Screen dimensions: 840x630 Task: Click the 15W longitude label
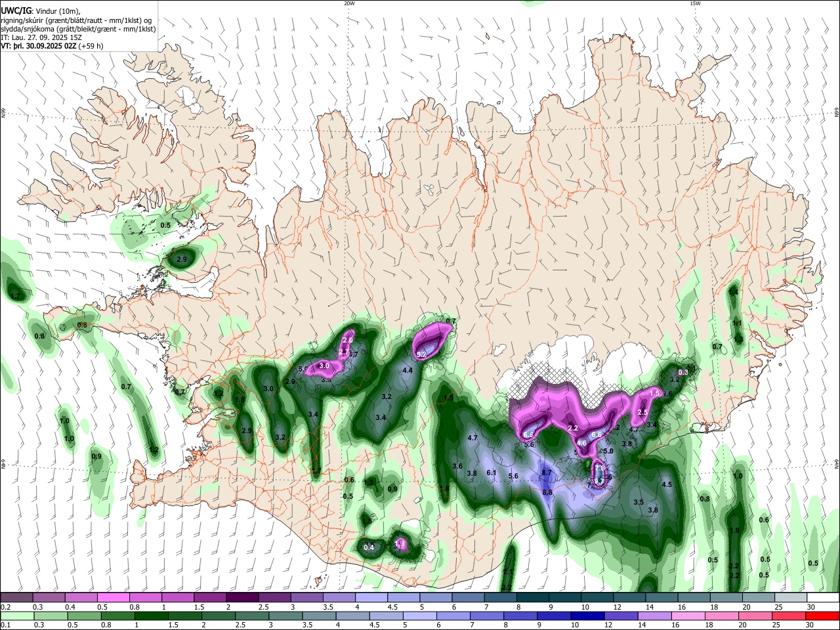[694, 3]
